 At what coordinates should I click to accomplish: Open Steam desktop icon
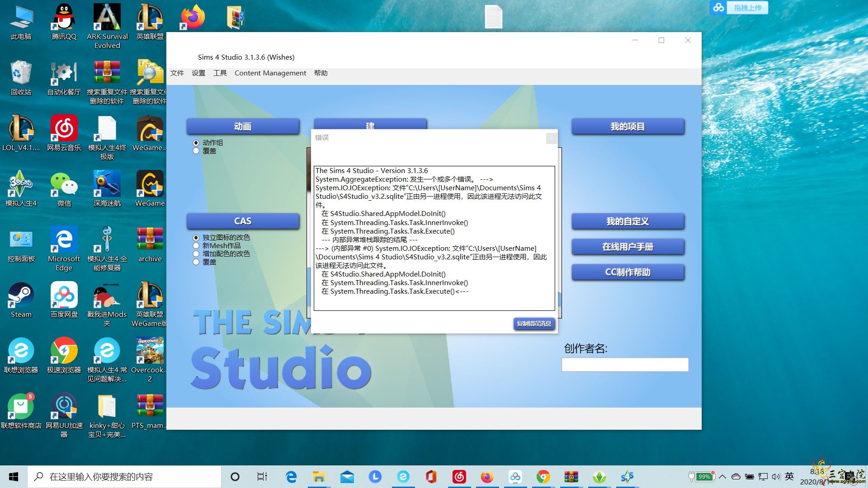(21, 300)
